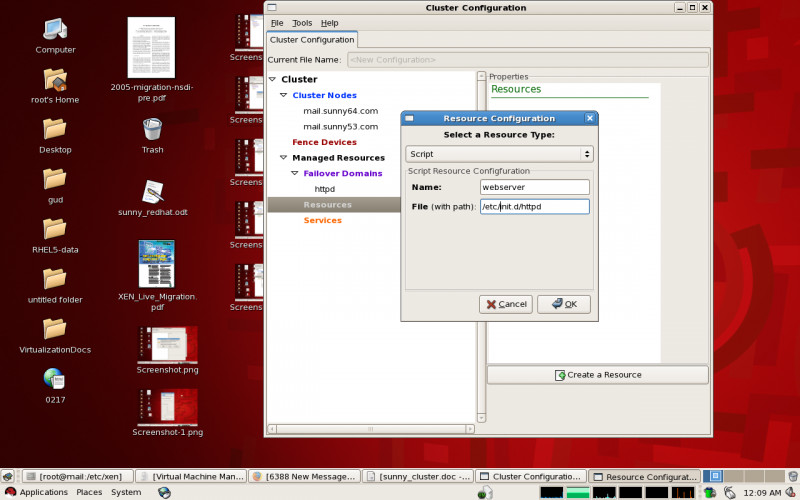Viewport: 800px width, 500px height.
Task: Click the highlighted workspace in the switcher
Action: point(715,476)
